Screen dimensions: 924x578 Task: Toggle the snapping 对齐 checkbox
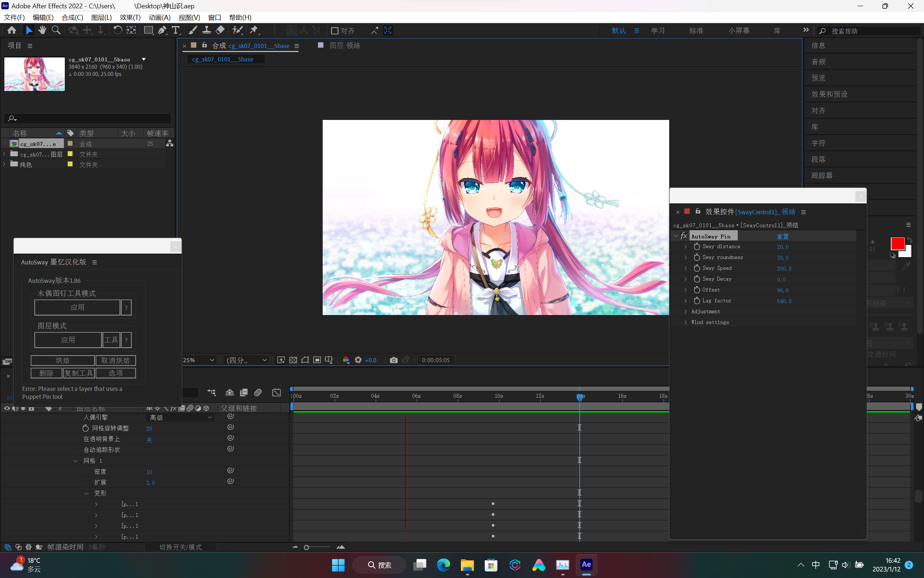(x=335, y=31)
